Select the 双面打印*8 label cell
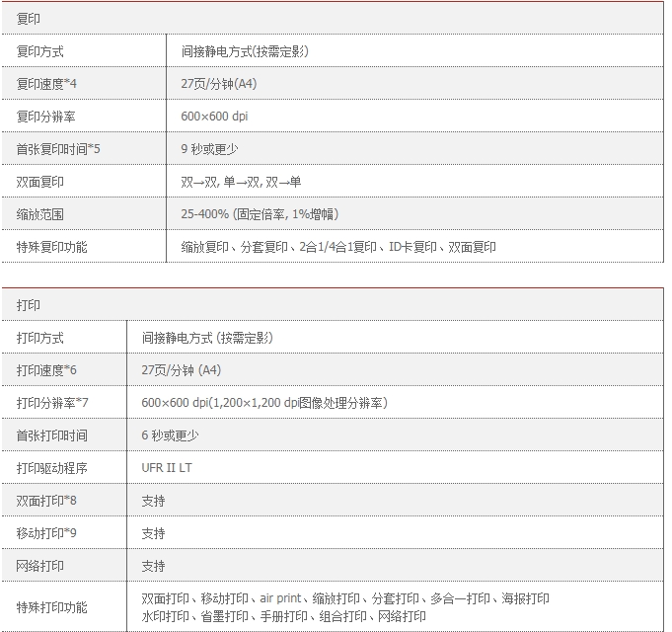 pyautogui.click(x=46, y=501)
